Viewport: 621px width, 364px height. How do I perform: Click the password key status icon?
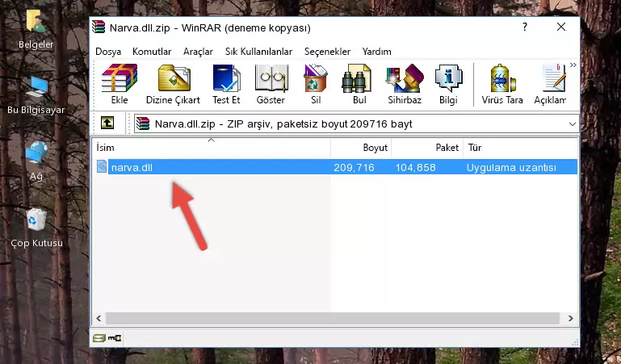coord(115,338)
